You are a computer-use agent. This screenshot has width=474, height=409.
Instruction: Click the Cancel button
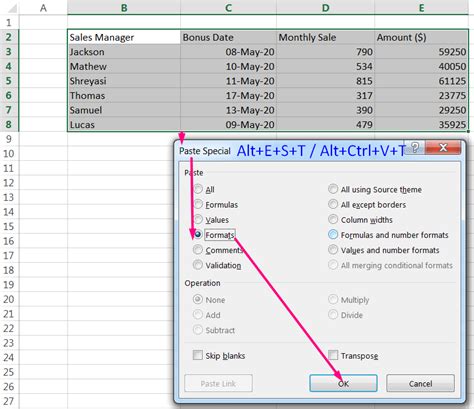click(x=420, y=383)
